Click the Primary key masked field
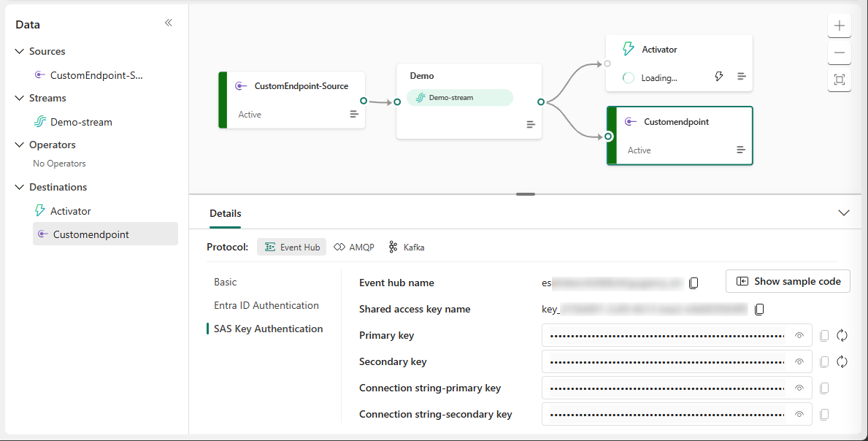Screen dimensions: 868x441 coord(677,335)
